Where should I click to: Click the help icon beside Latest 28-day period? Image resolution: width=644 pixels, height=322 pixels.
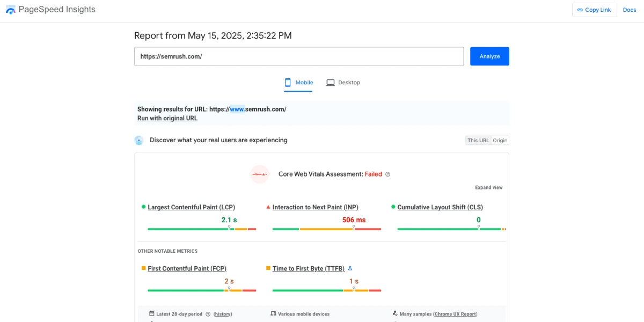[208, 314]
